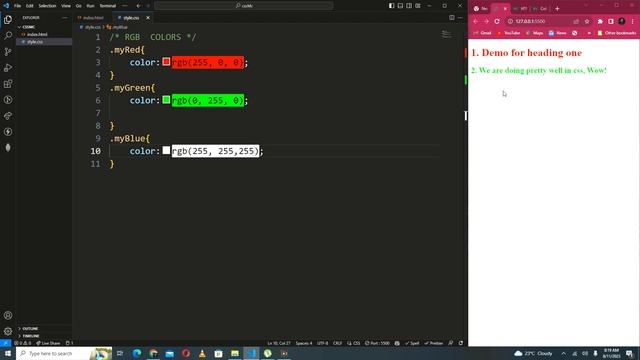Open the YouTube bookmark in Chrome
The width and height of the screenshot is (640, 360).
[x=509, y=33]
